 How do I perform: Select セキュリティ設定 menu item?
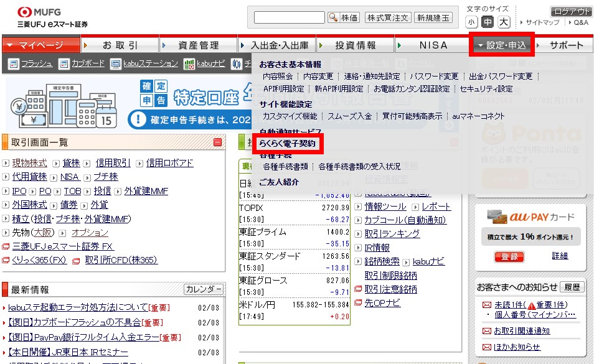tap(486, 89)
